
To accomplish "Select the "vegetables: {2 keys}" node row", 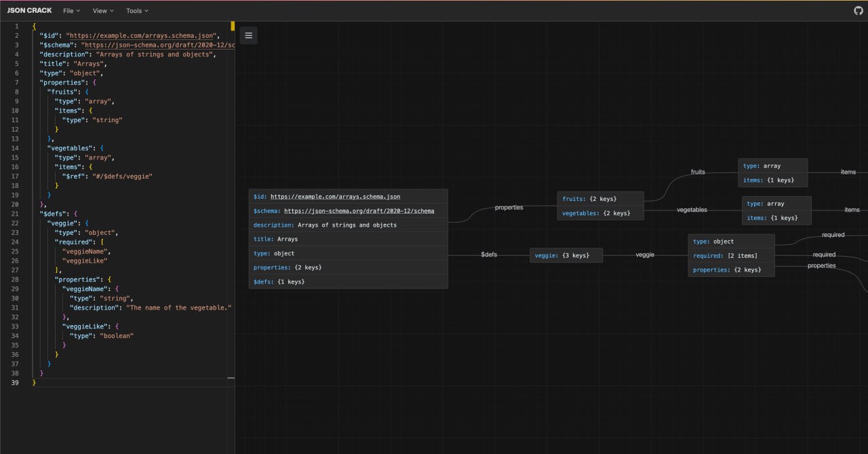I will click(x=599, y=213).
